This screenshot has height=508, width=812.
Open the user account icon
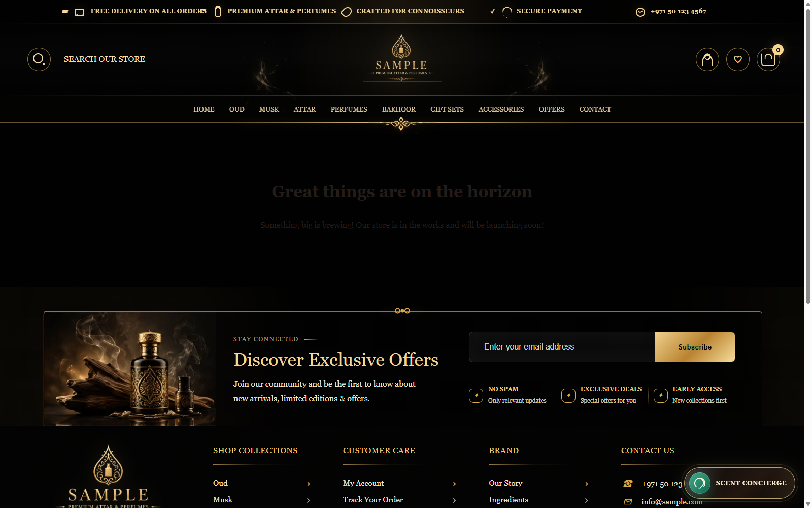coord(707,59)
